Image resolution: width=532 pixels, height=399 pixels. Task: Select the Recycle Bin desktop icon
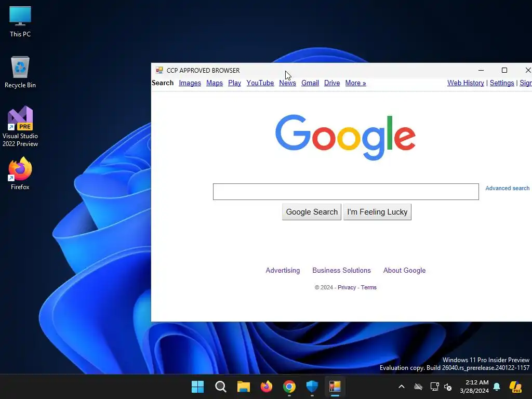[x=20, y=72]
